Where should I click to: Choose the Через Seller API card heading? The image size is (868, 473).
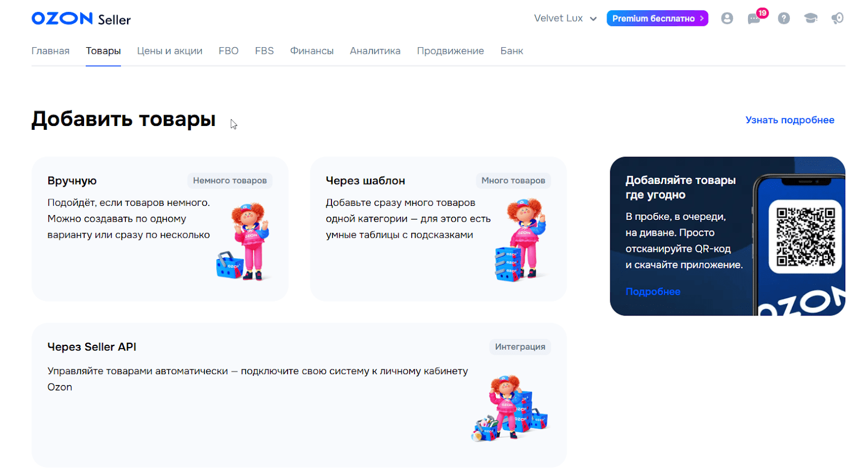pyautogui.click(x=92, y=347)
